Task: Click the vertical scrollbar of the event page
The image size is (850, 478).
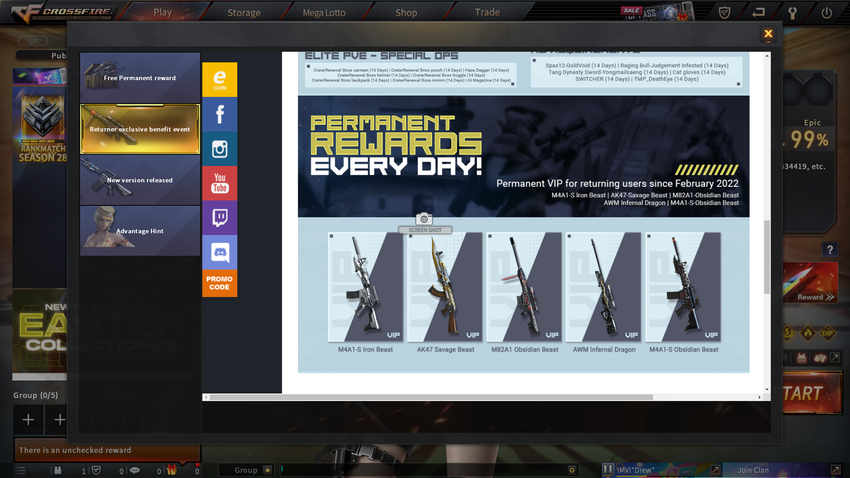Action: point(767,257)
